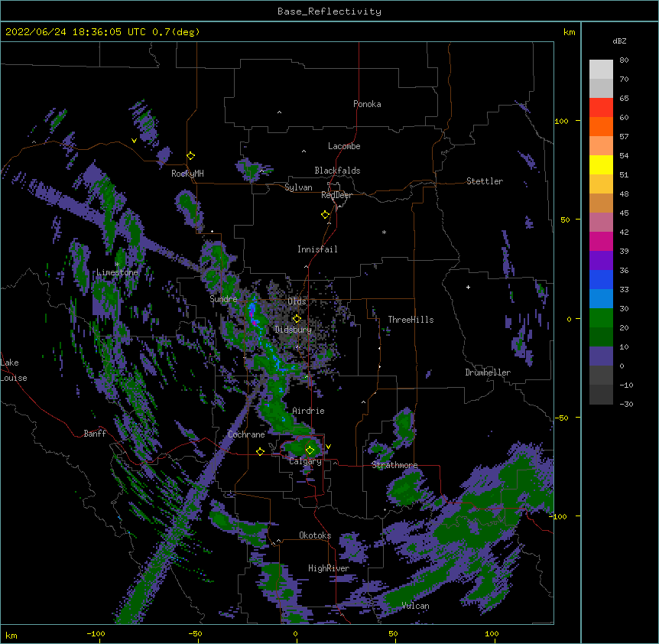This screenshot has width=659, height=644.
Task: Select the light blue swatch between 33 and 30
Action: tap(601, 299)
